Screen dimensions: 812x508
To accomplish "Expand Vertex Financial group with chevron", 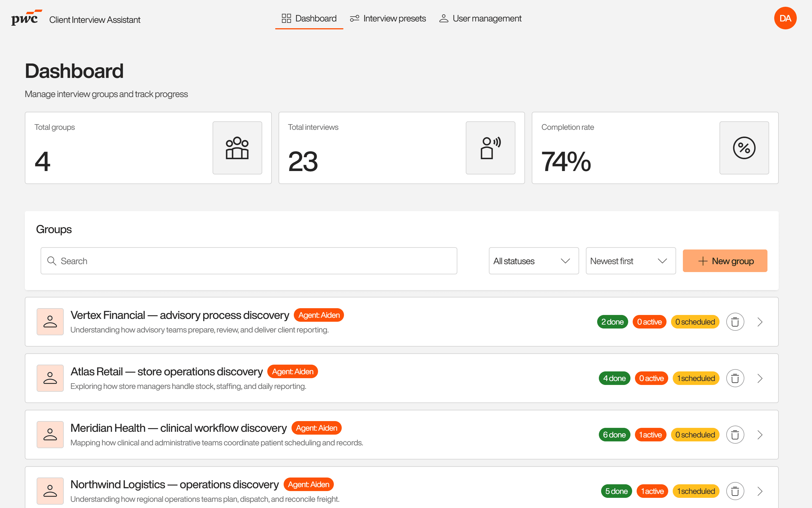I will pyautogui.click(x=760, y=322).
